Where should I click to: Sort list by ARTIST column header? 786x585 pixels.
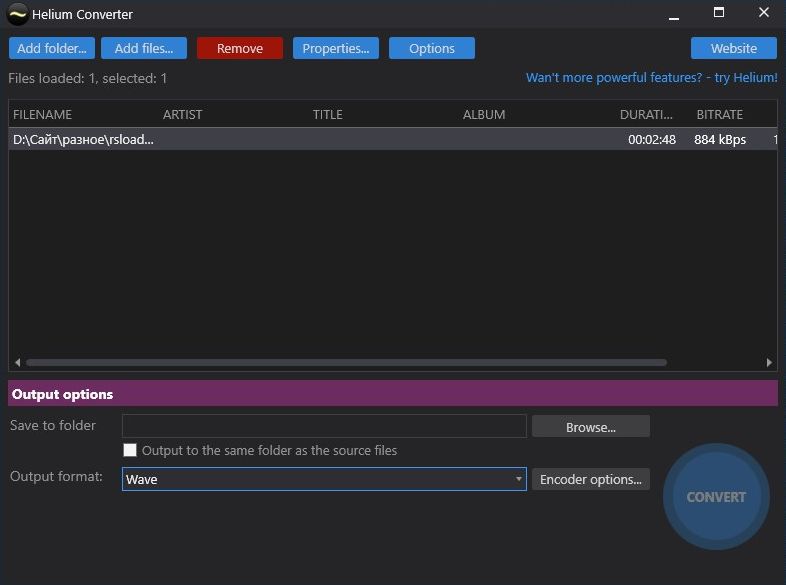point(183,114)
